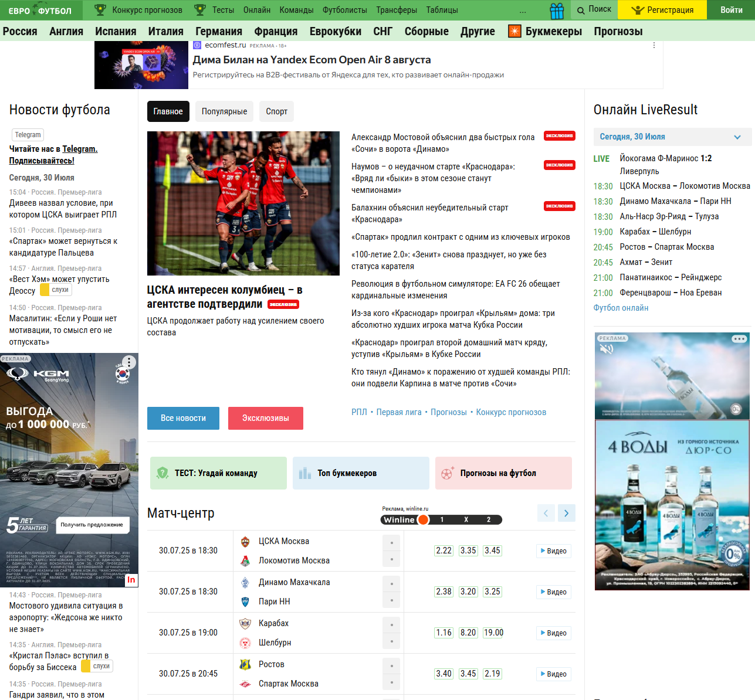The image size is (755, 700).
Task: Click the 4 Воды bottles ad banner
Action: (x=672, y=505)
